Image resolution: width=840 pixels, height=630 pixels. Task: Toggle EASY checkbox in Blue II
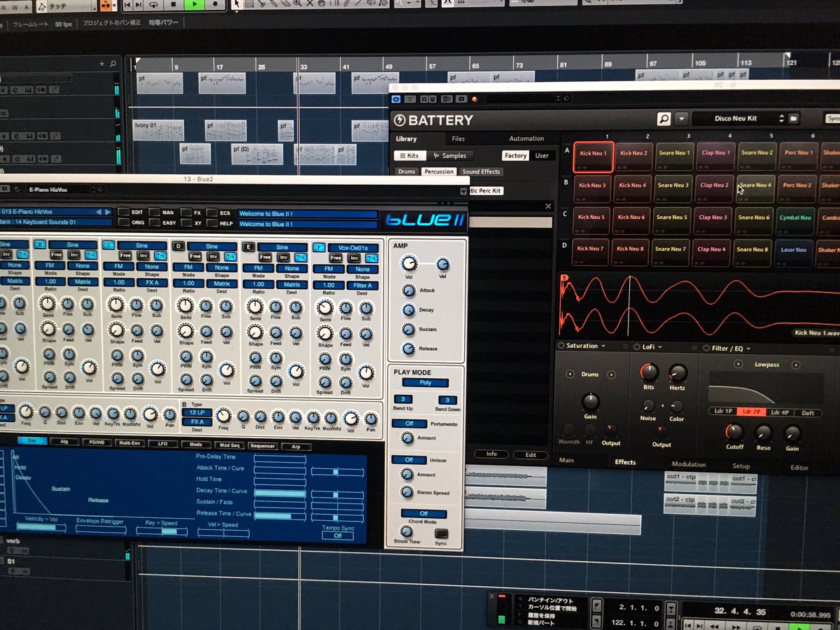[x=155, y=223]
